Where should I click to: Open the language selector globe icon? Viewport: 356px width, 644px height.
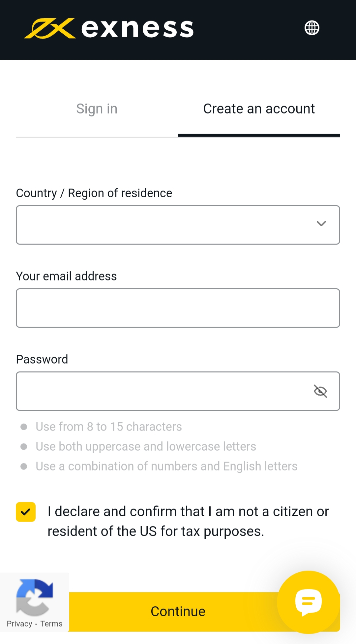311,28
